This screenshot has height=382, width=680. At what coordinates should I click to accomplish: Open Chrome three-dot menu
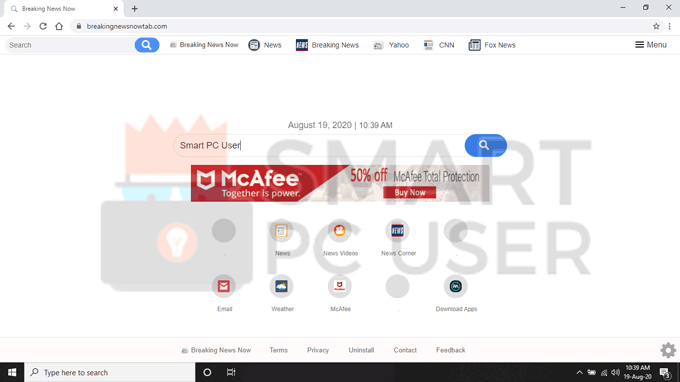[670, 26]
